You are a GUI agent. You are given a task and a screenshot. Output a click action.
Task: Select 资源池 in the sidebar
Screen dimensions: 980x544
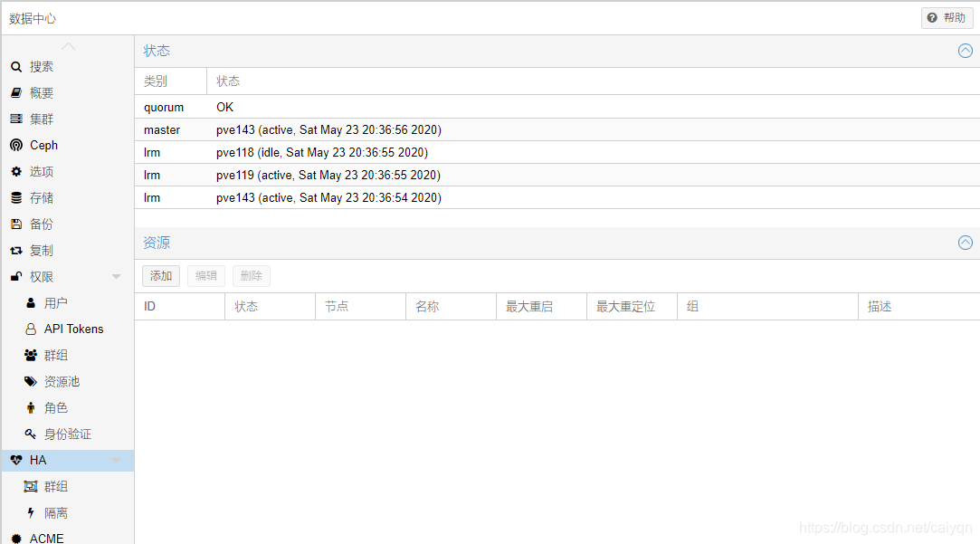coord(68,381)
